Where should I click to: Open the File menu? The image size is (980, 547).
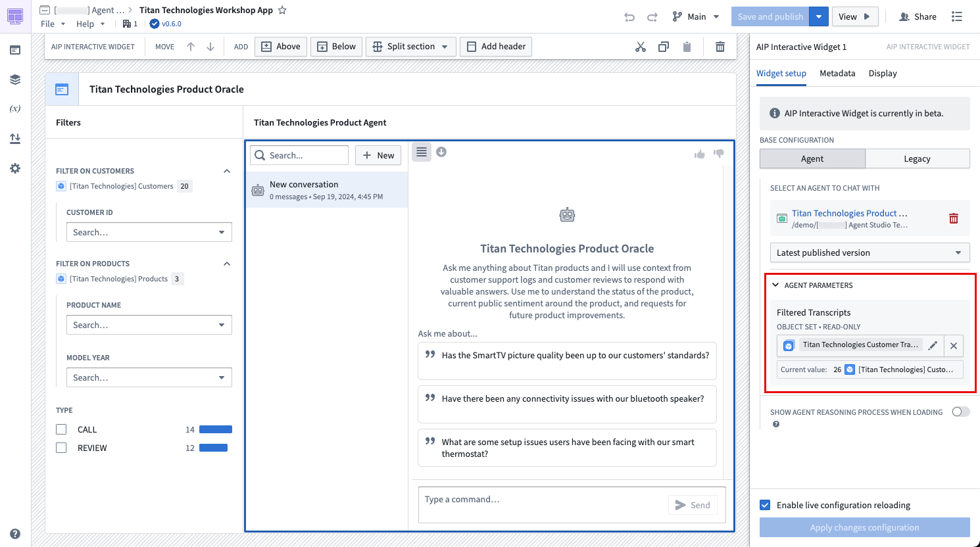(x=53, y=24)
